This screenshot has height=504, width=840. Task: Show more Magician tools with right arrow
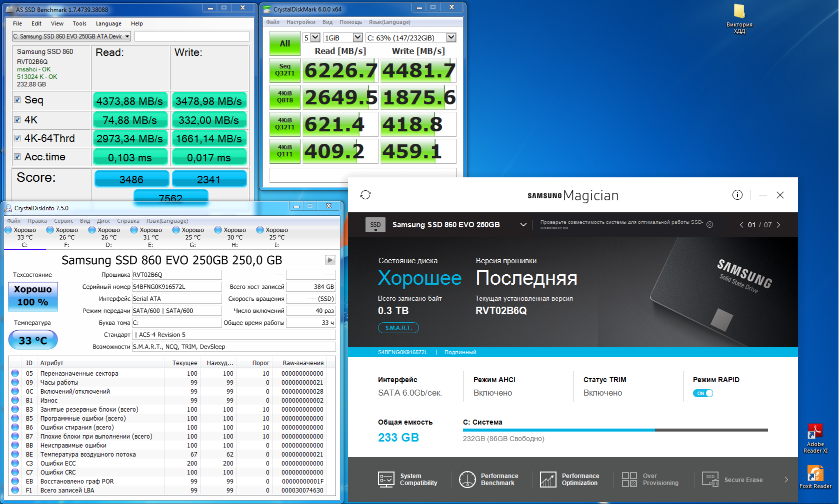coord(786,480)
